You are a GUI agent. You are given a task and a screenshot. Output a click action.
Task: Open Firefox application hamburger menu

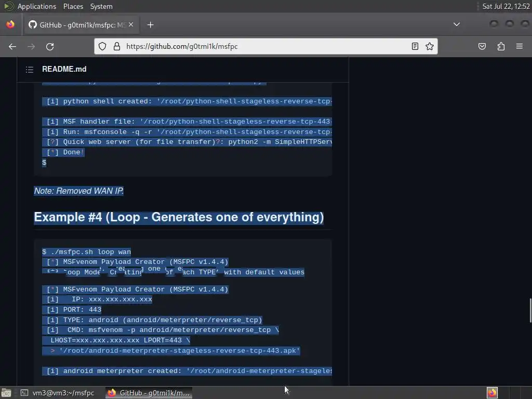pos(519,46)
